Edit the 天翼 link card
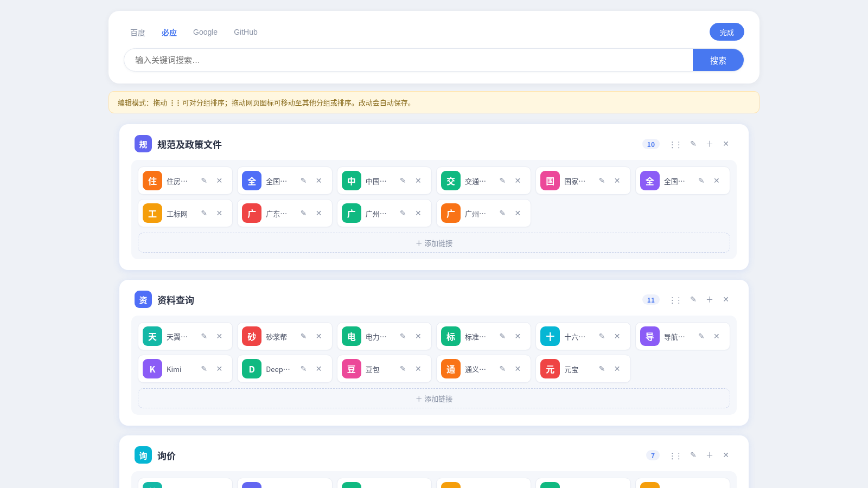 [204, 336]
